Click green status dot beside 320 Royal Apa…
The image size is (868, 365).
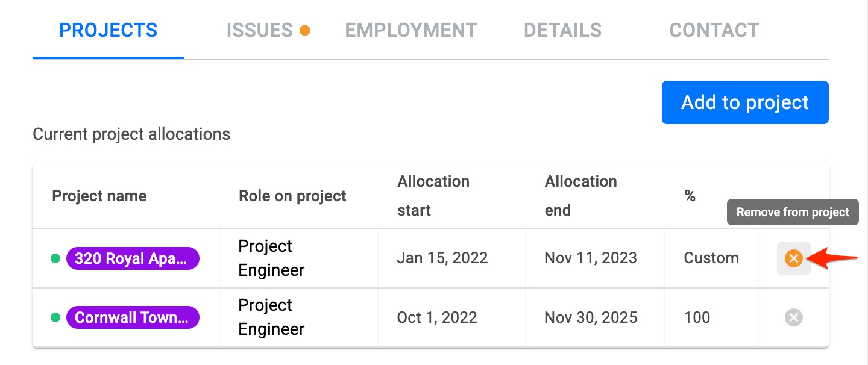55,258
